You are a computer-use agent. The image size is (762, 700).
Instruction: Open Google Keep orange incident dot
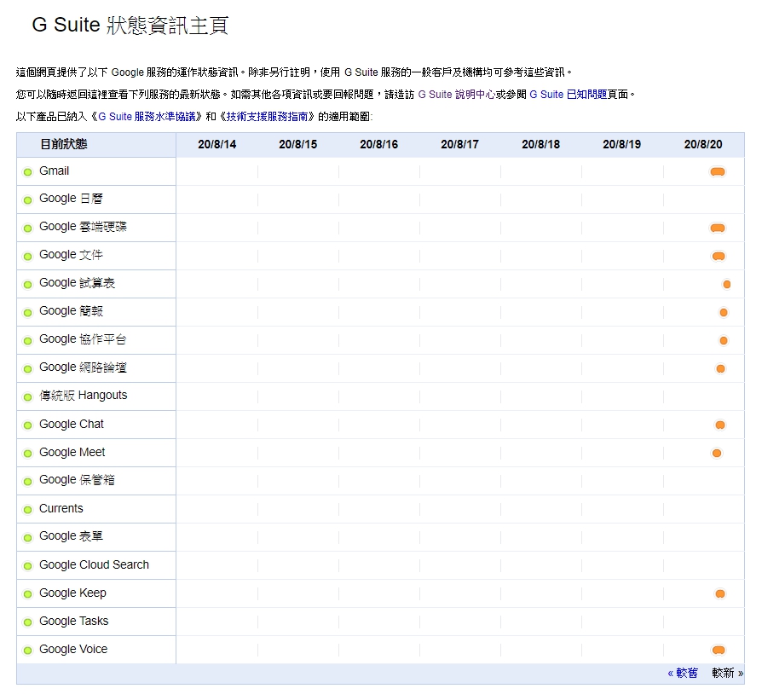click(720, 593)
